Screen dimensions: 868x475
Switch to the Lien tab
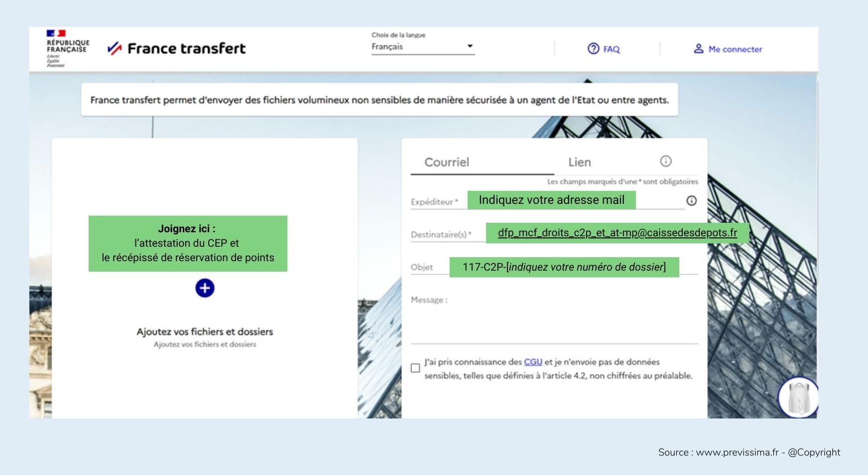579,162
